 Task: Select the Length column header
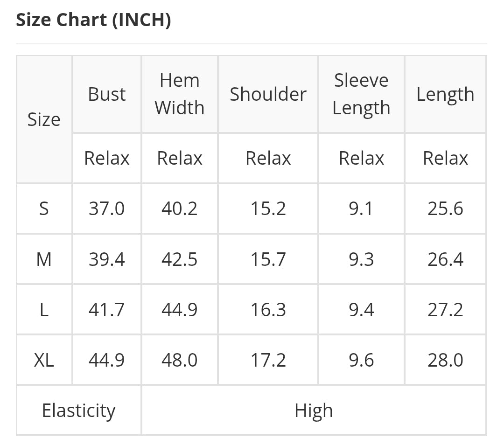coord(445,94)
